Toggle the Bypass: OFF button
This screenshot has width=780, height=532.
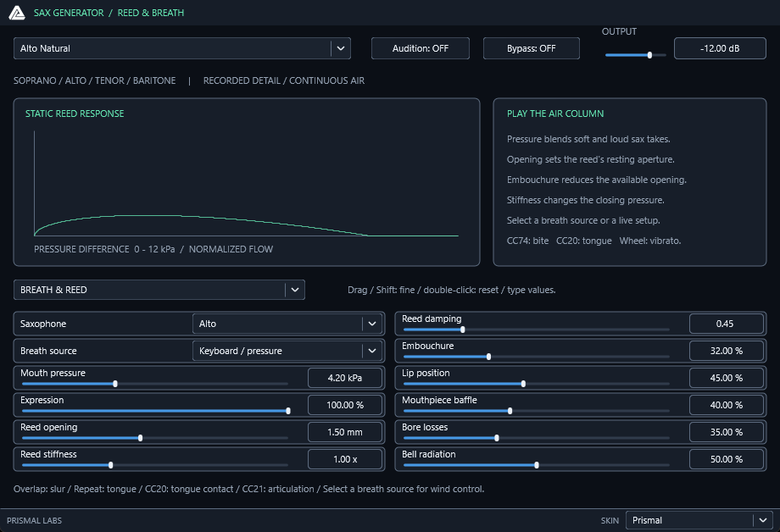(x=532, y=48)
